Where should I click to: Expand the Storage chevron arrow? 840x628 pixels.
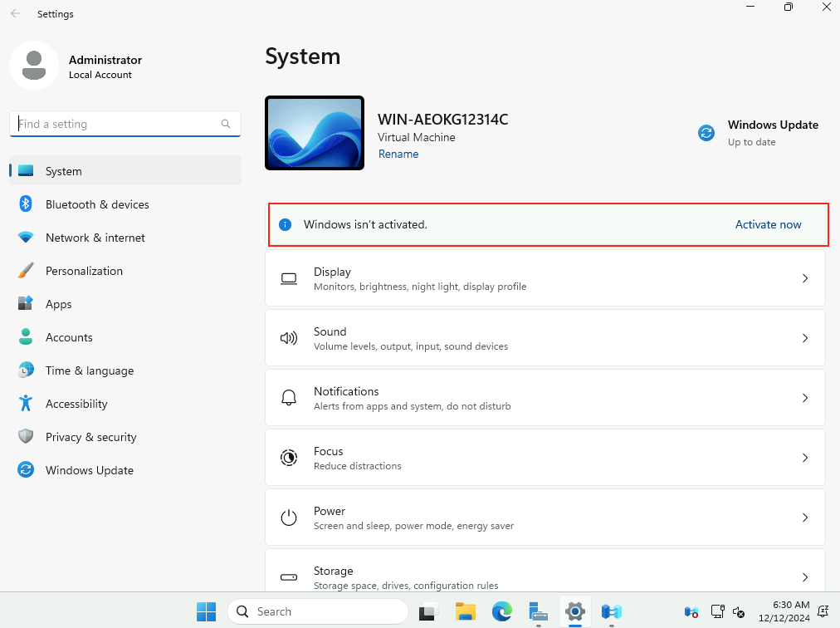click(x=804, y=577)
